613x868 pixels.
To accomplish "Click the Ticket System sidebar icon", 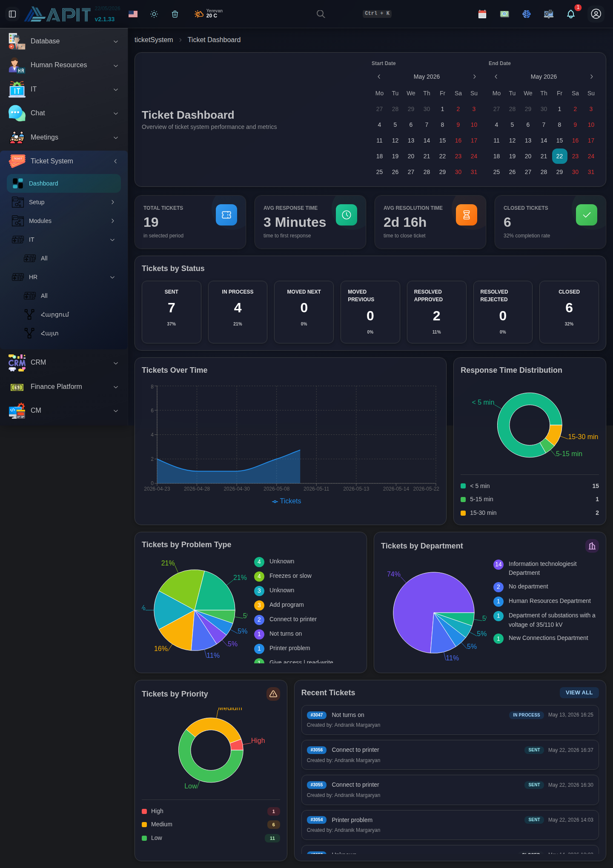I will [x=17, y=161].
